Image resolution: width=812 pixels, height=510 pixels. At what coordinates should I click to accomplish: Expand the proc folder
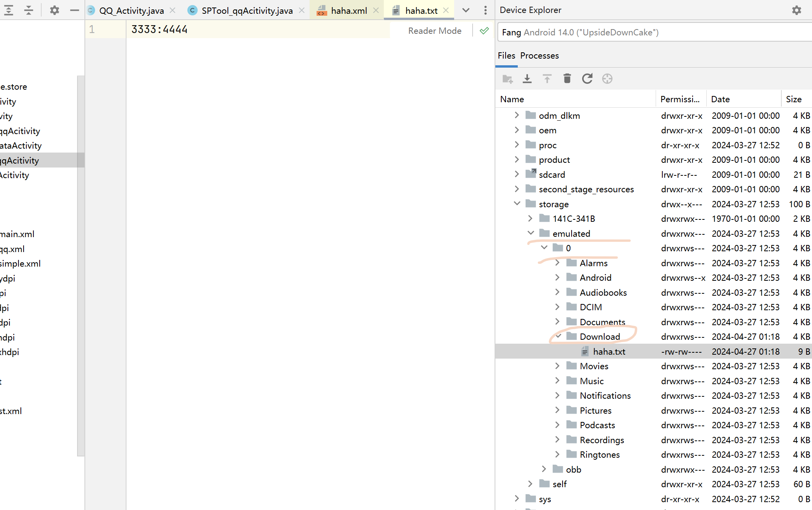pos(517,145)
